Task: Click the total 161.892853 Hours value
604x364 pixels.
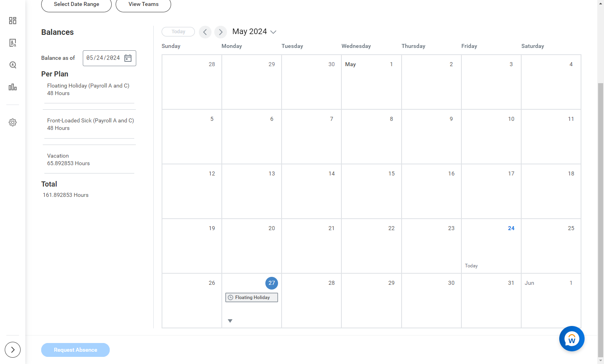Action: tap(66, 195)
